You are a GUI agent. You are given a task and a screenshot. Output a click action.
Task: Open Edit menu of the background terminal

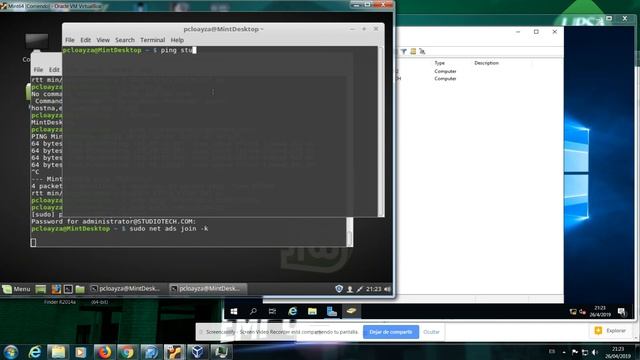[x=54, y=70]
